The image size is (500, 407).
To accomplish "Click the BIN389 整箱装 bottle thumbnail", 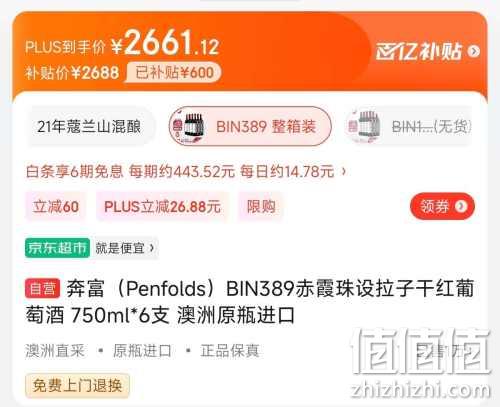I will click(x=187, y=126).
